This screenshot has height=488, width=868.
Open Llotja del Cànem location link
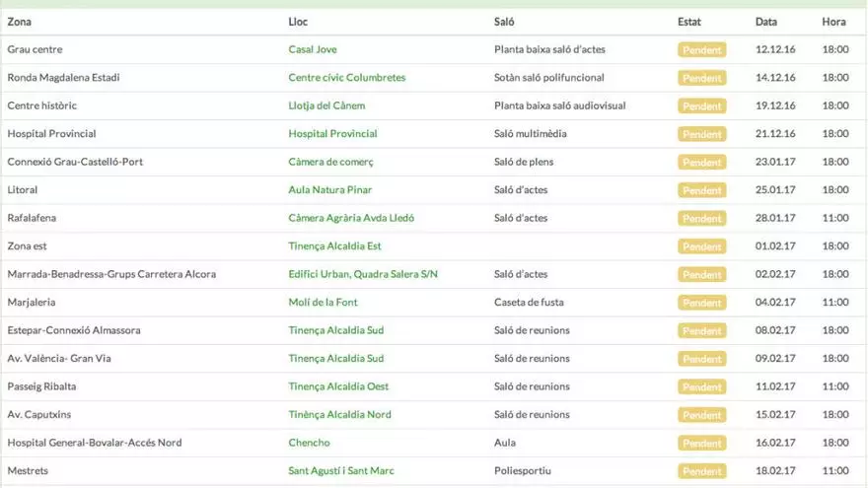coord(326,105)
